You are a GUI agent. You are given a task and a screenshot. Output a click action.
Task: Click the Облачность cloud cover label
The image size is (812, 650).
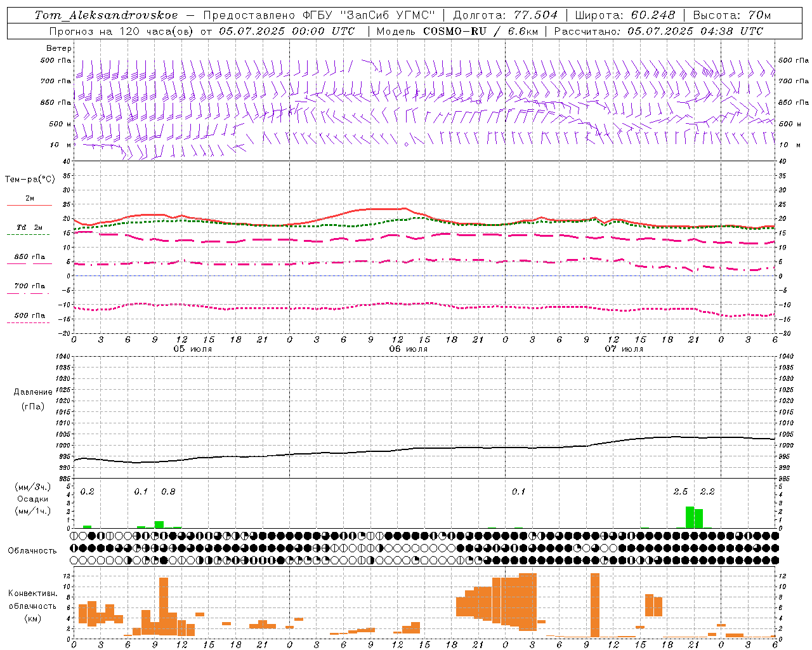tap(32, 550)
